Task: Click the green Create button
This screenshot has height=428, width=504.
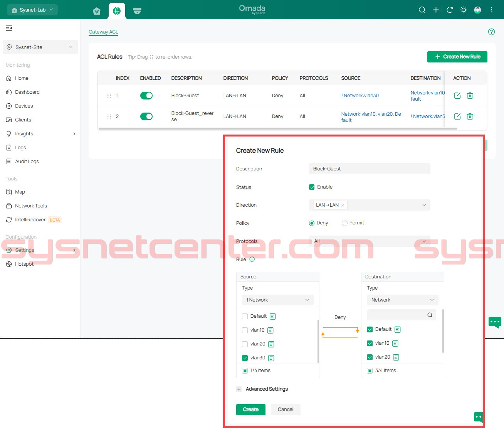Action: (x=250, y=409)
